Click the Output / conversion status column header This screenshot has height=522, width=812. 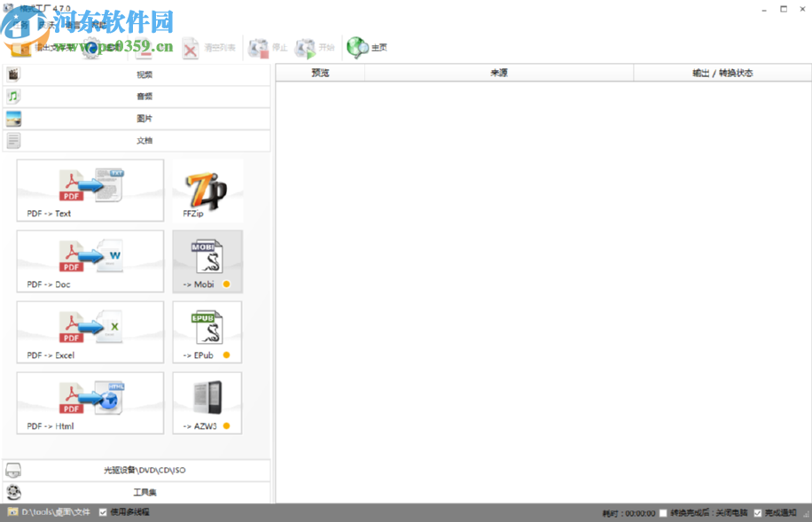[722, 73]
